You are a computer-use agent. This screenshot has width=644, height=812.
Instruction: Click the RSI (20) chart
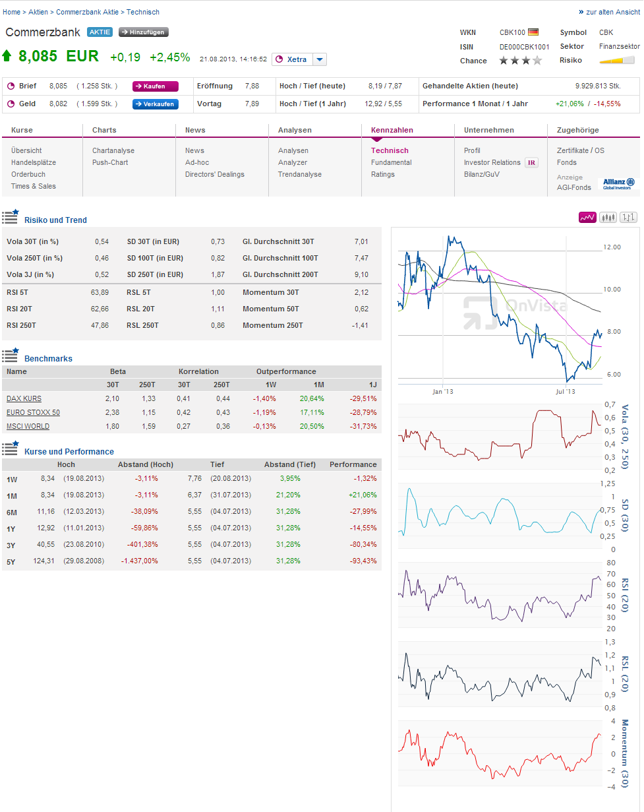pyautogui.click(x=500, y=596)
